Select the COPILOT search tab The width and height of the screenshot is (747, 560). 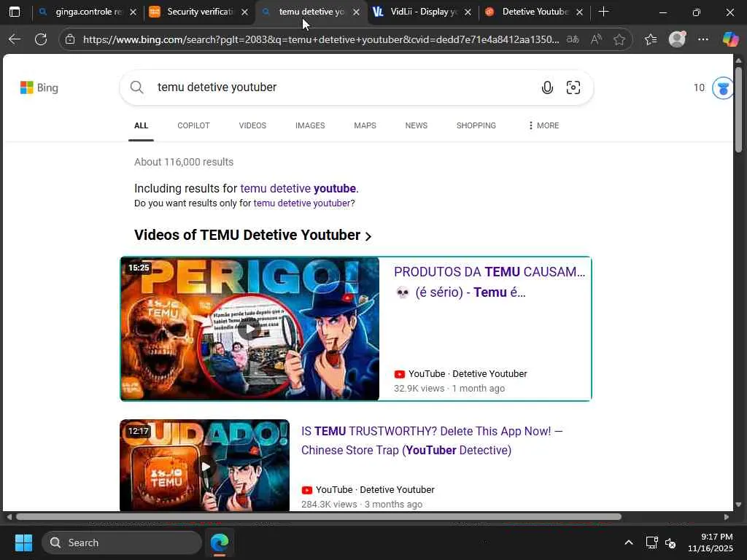[193, 125]
